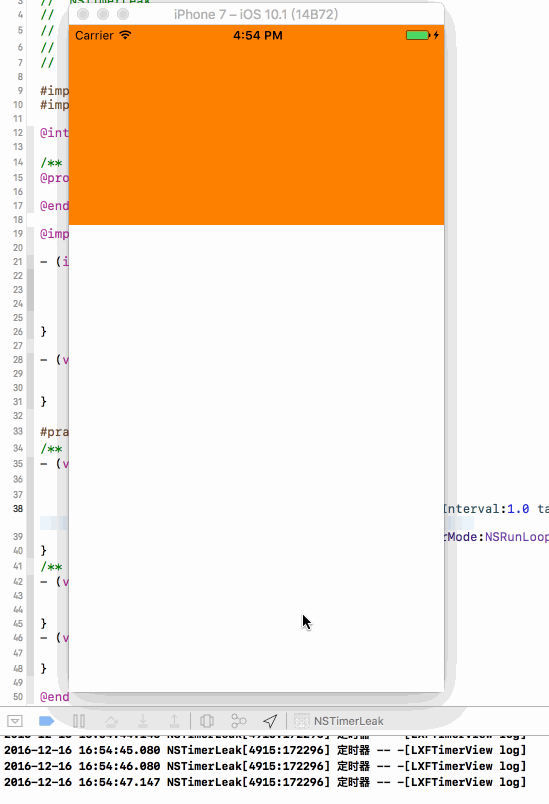Click the @pro keyword on line 15
Viewport: 549px width, 804px height.
[54, 178]
